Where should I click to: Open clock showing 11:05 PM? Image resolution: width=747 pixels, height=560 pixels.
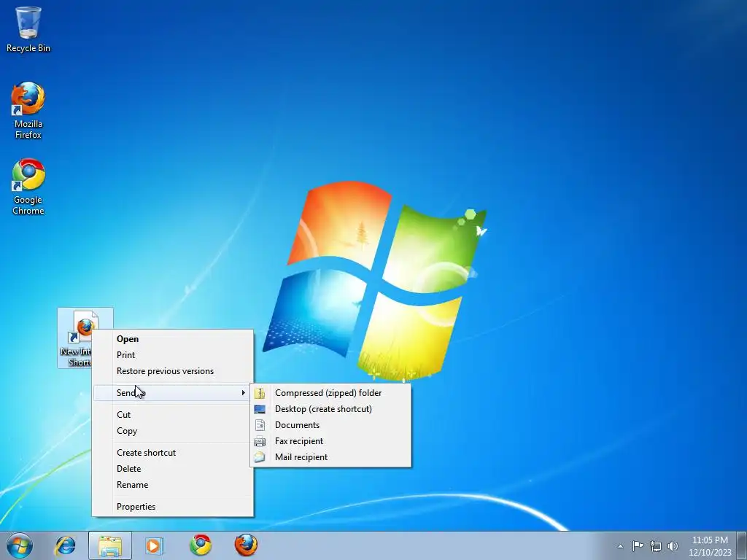[x=710, y=546]
